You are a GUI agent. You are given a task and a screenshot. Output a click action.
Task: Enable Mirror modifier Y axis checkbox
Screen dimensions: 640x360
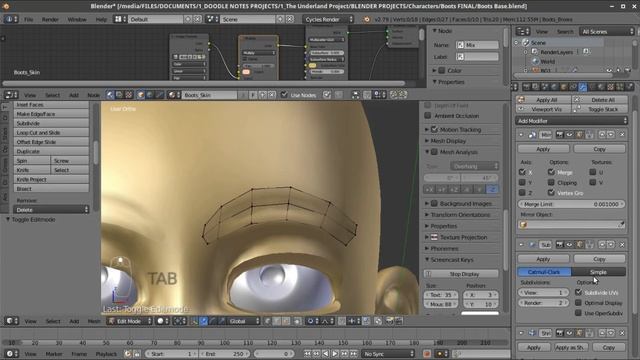point(522,182)
